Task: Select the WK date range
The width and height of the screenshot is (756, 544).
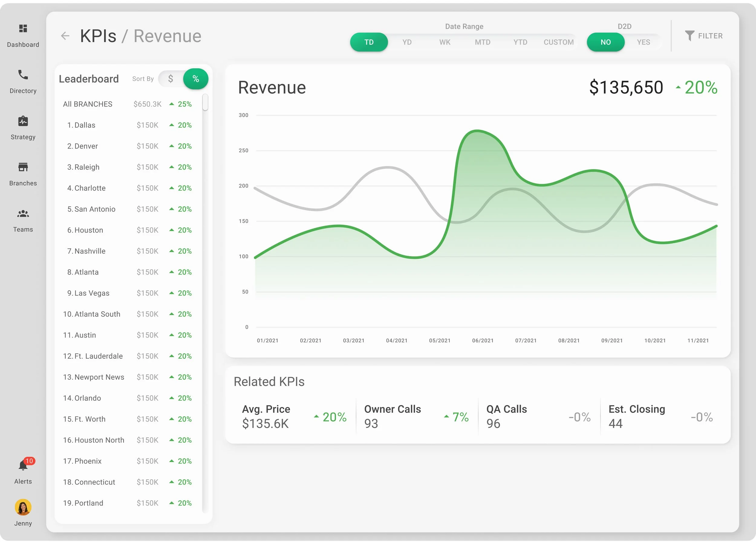Action: tap(445, 42)
